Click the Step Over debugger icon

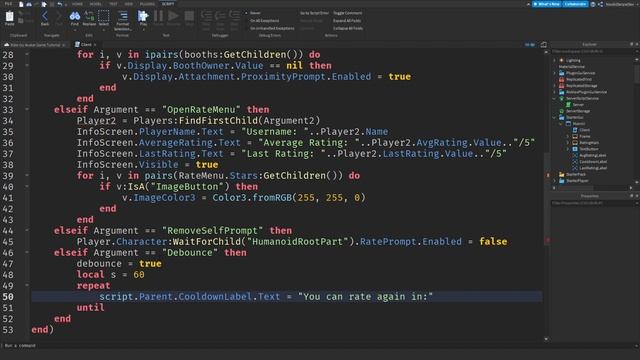[220, 16]
